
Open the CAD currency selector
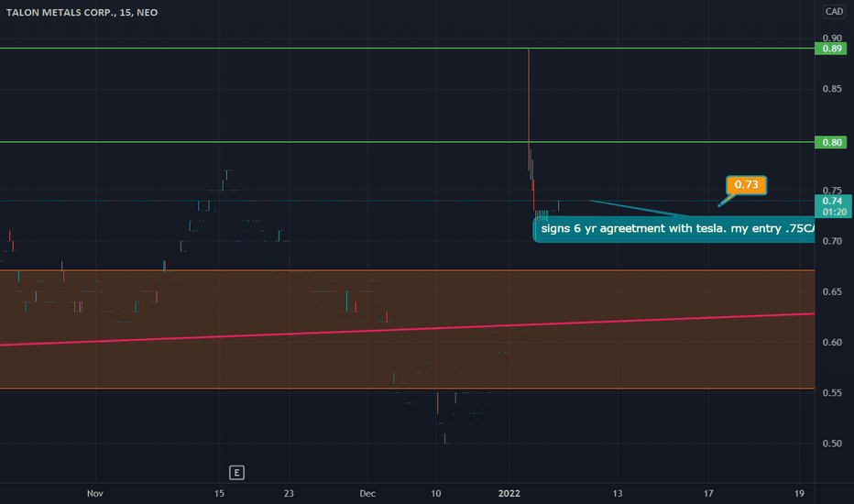pyautogui.click(x=834, y=11)
